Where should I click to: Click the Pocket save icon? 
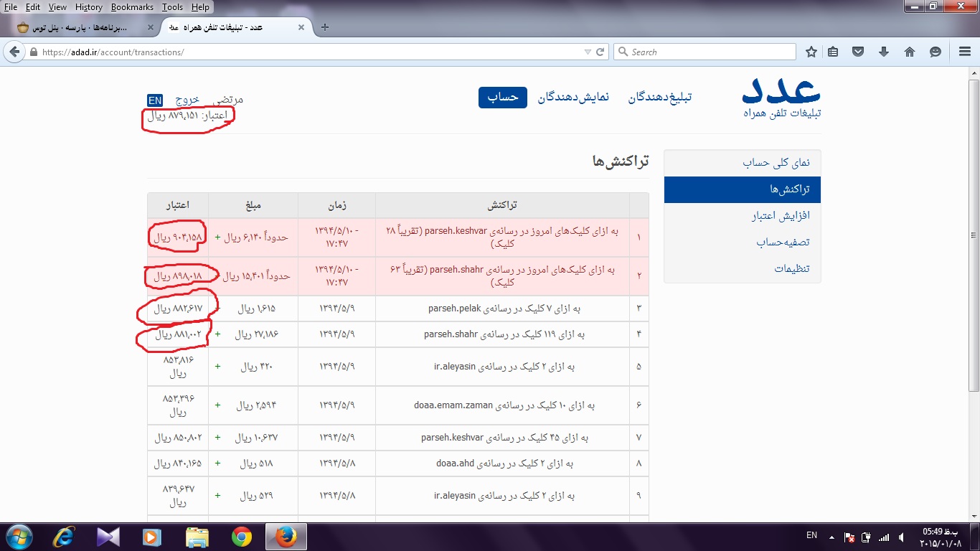pos(858,52)
